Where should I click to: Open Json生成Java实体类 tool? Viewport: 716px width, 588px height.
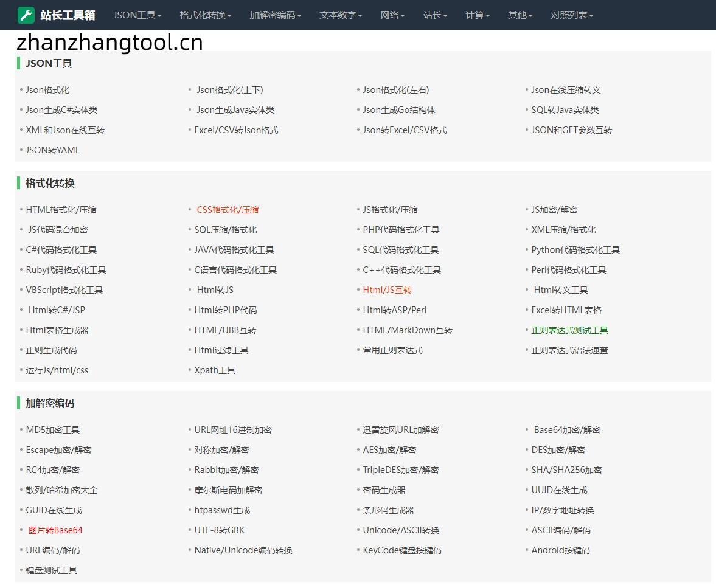(235, 110)
